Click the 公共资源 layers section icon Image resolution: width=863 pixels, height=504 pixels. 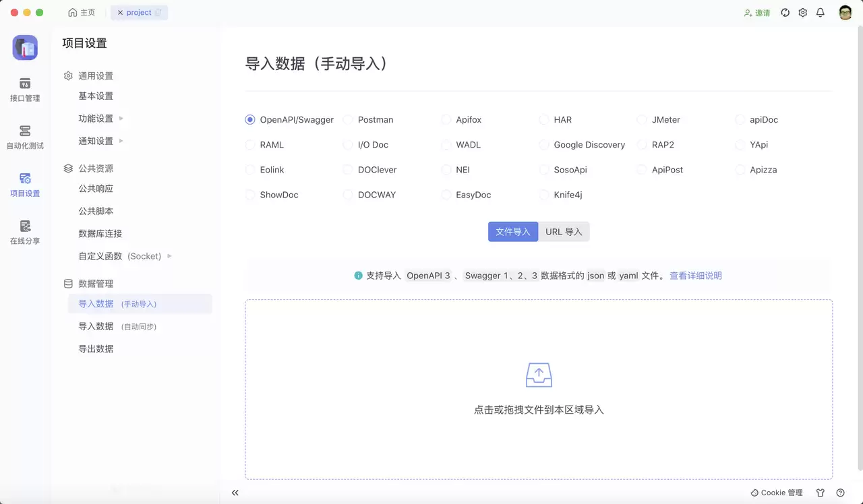[x=68, y=168]
